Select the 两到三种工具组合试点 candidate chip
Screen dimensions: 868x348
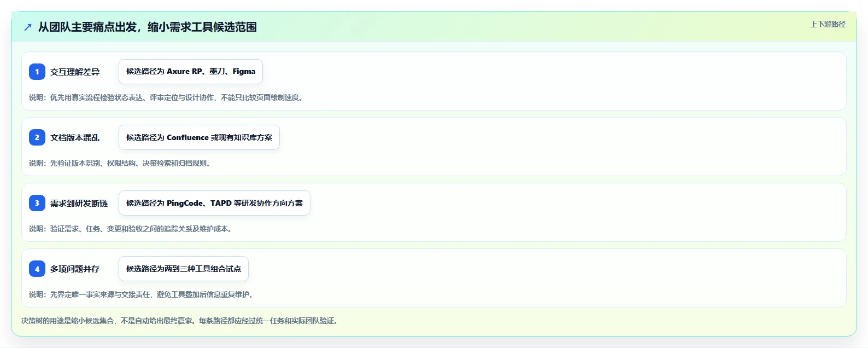coord(184,269)
